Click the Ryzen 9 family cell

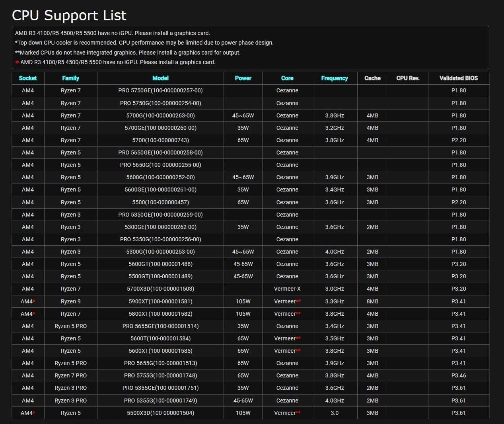coord(70,301)
